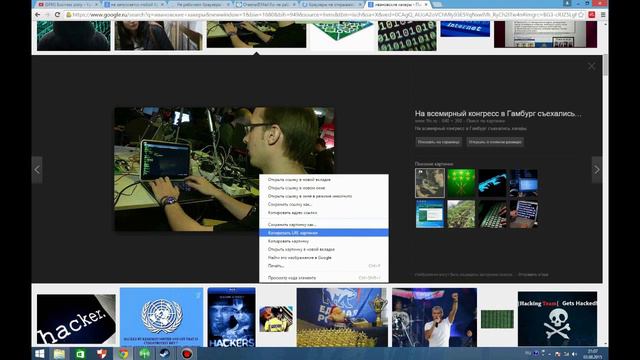The image size is (640, 360).
Task: Choose 'Копировать адрес ссылки' menu item
Action: click(324, 213)
